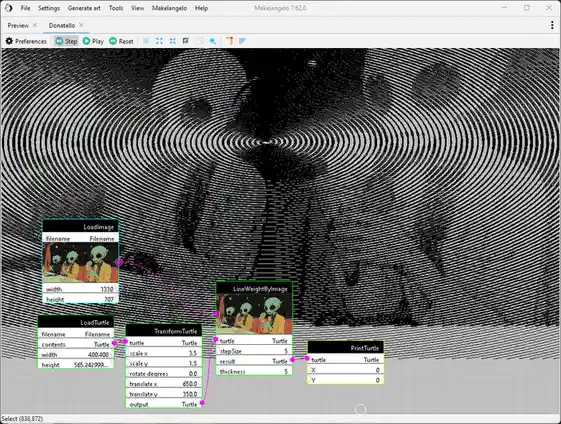Click the Step button in toolbar
Screen dimensions: 561x424
tap(66, 41)
